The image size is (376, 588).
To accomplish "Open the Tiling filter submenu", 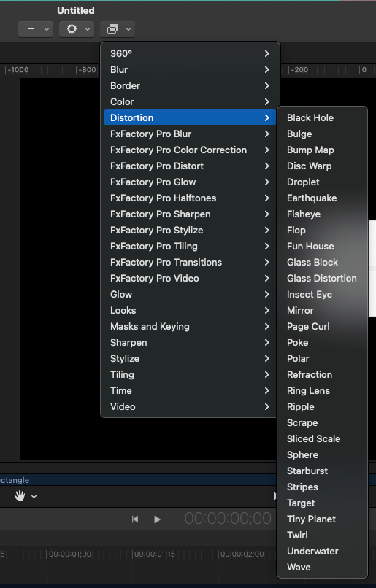I will coord(190,375).
